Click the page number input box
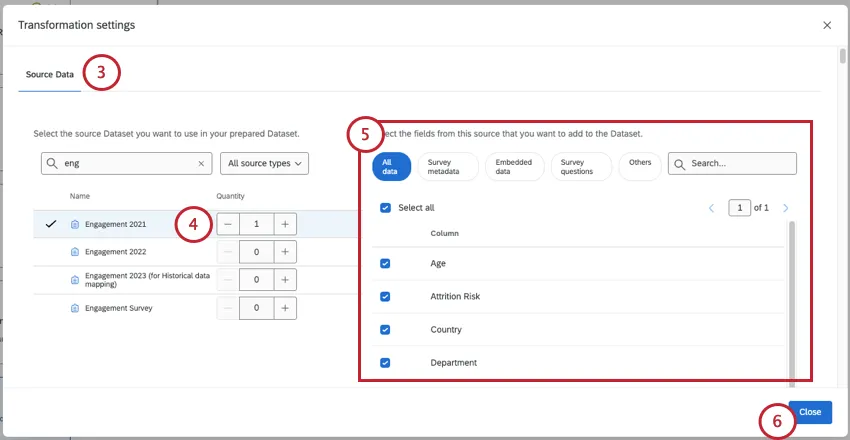The width and height of the screenshot is (850, 440). point(739,208)
